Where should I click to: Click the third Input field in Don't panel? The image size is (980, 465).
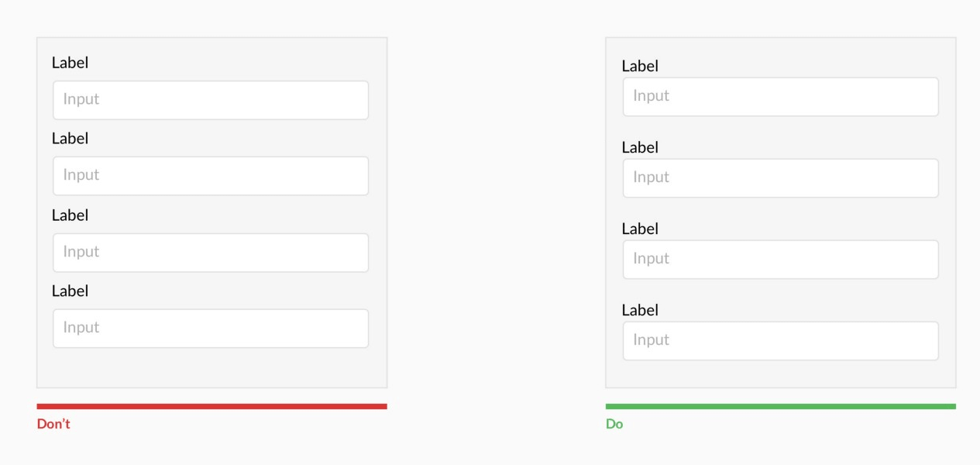pyautogui.click(x=210, y=252)
